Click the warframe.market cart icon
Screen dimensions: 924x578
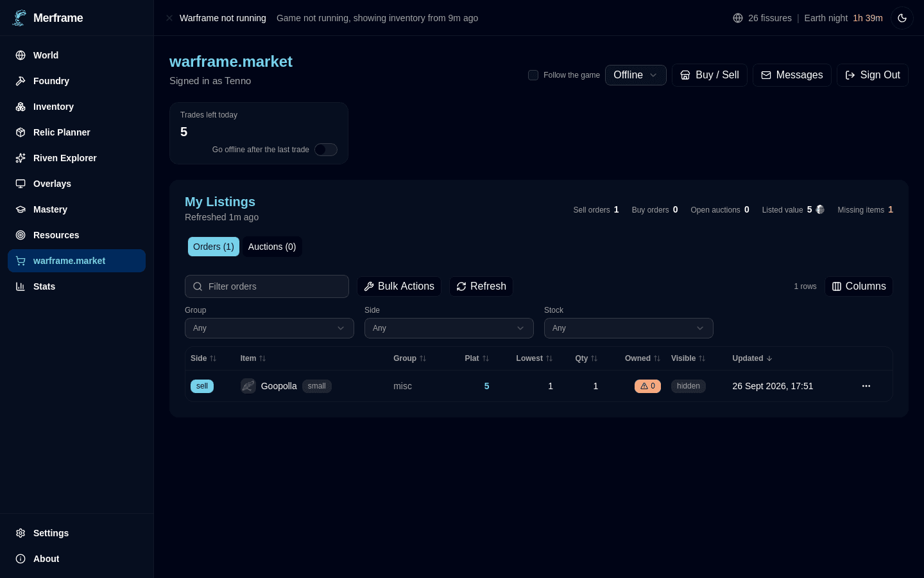21,261
